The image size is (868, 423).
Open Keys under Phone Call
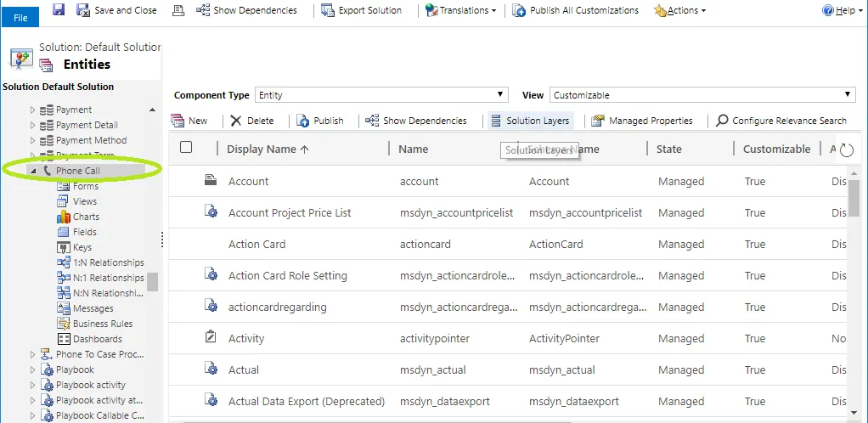coord(82,247)
